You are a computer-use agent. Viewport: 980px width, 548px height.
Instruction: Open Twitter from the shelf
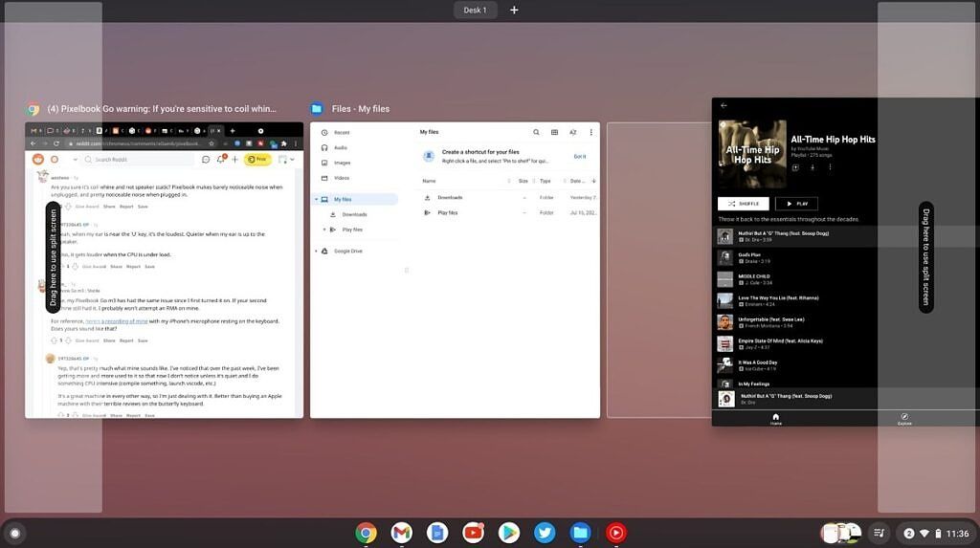coord(545,533)
